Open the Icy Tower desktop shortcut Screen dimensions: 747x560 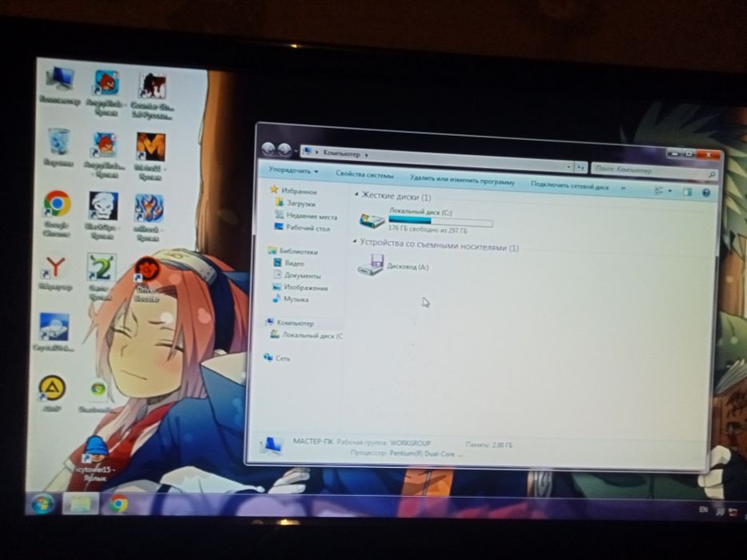pos(96,458)
